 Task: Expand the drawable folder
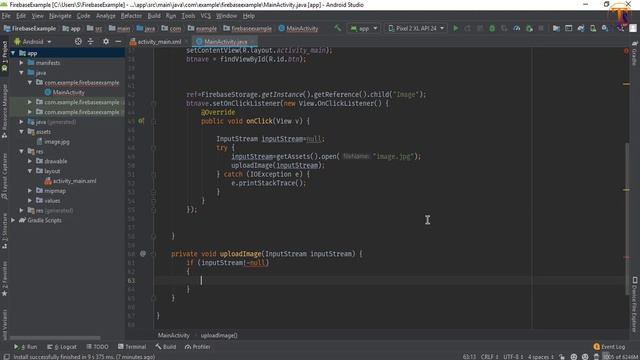30,161
